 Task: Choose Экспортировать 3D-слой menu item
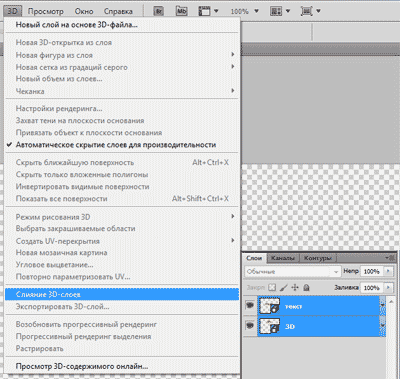[122, 307]
